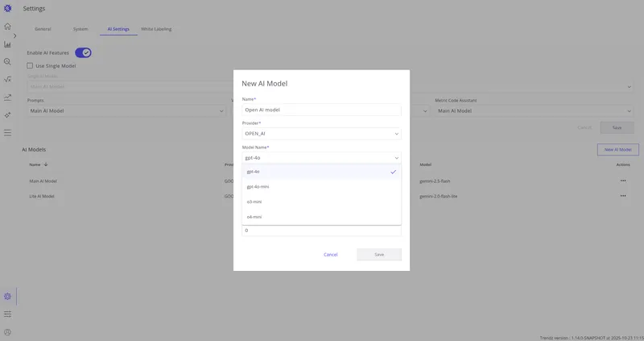The image size is (644, 341).
Task: Click the Actions column header
Action: [622, 164]
